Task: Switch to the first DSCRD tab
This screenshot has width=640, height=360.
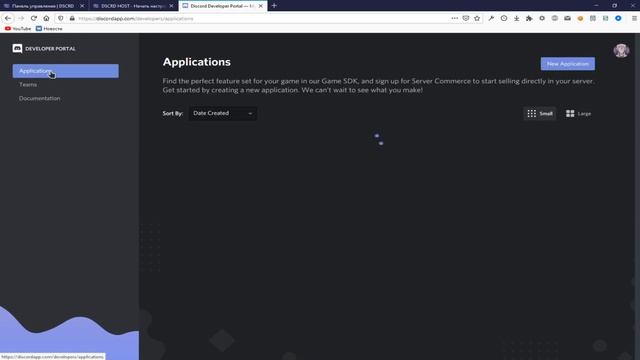Action: (43, 6)
